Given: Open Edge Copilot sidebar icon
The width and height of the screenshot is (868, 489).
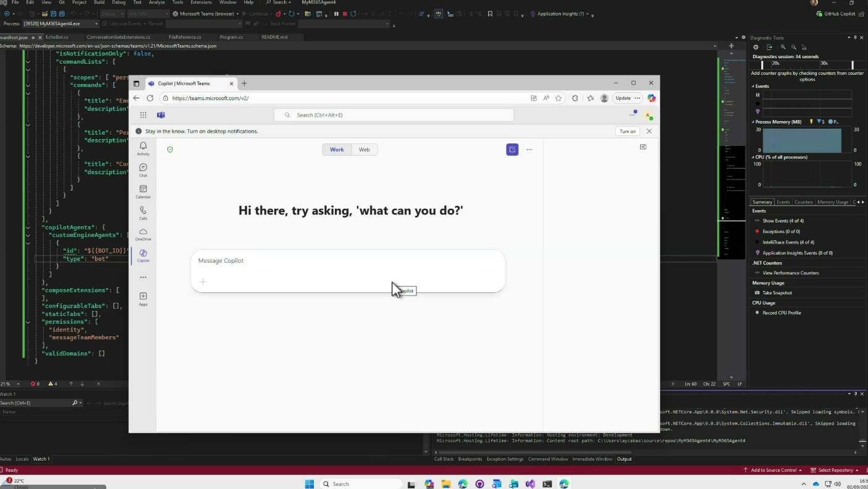Looking at the screenshot, I should (651, 98).
